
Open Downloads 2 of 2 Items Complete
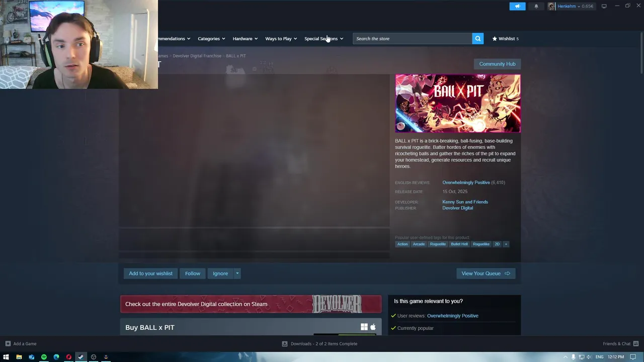point(324,343)
